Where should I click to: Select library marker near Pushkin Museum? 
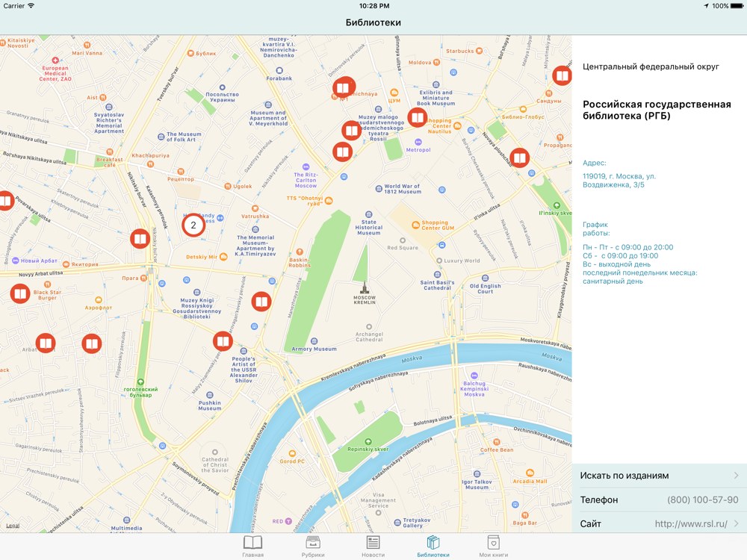pos(223,341)
